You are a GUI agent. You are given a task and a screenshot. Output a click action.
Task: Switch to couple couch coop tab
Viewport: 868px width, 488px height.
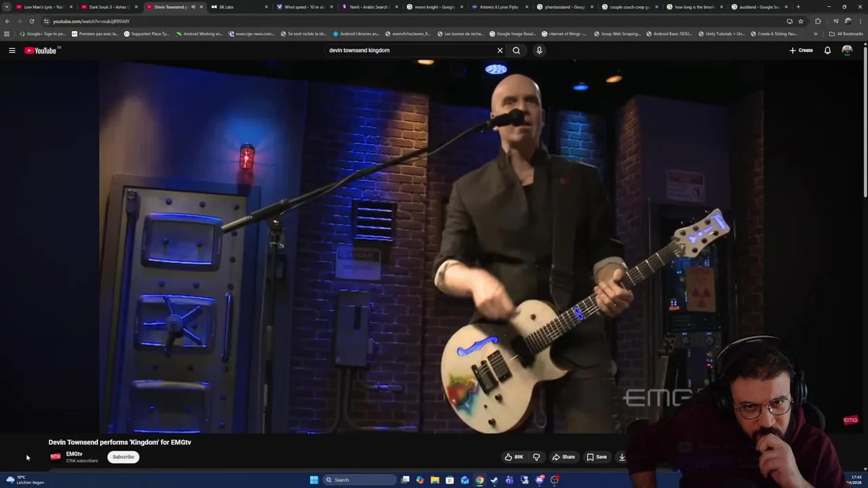click(628, 7)
